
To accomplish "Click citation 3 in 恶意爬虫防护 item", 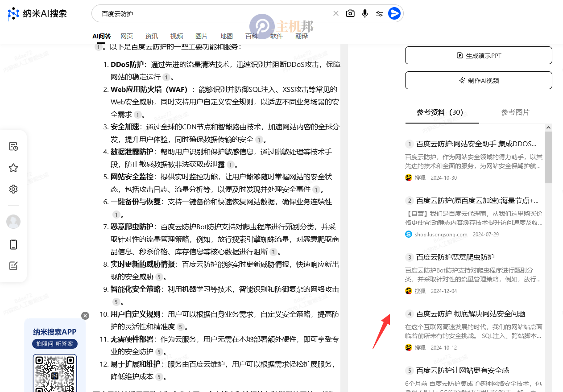I will [x=273, y=252].
